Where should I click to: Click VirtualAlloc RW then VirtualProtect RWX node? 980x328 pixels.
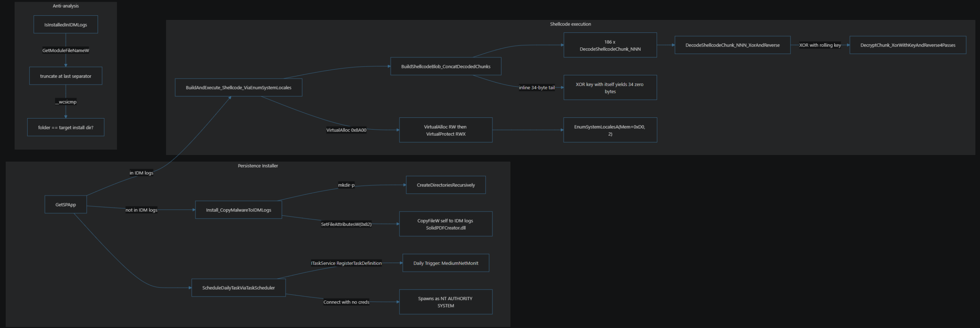[x=446, y=130]
